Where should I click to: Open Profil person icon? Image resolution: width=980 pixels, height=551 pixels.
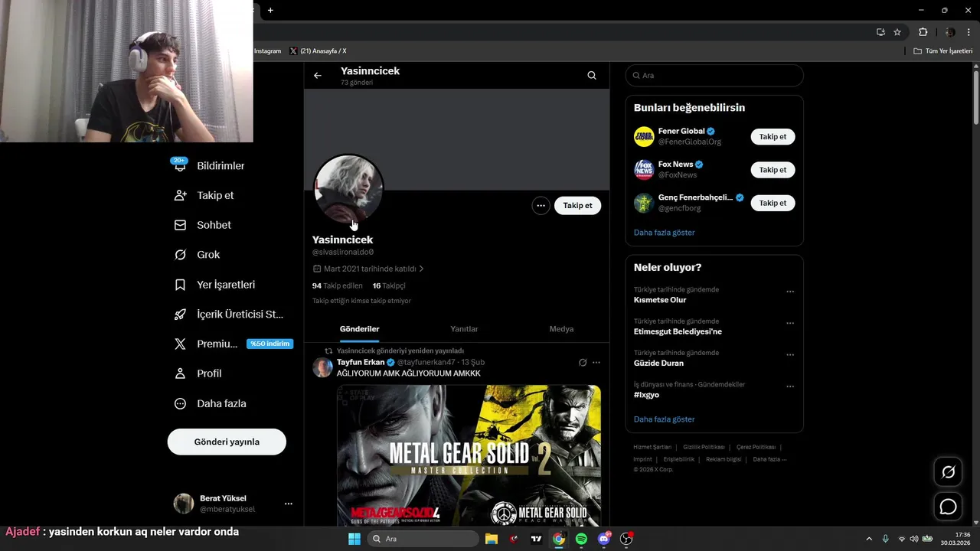click(x=180, y=373)
